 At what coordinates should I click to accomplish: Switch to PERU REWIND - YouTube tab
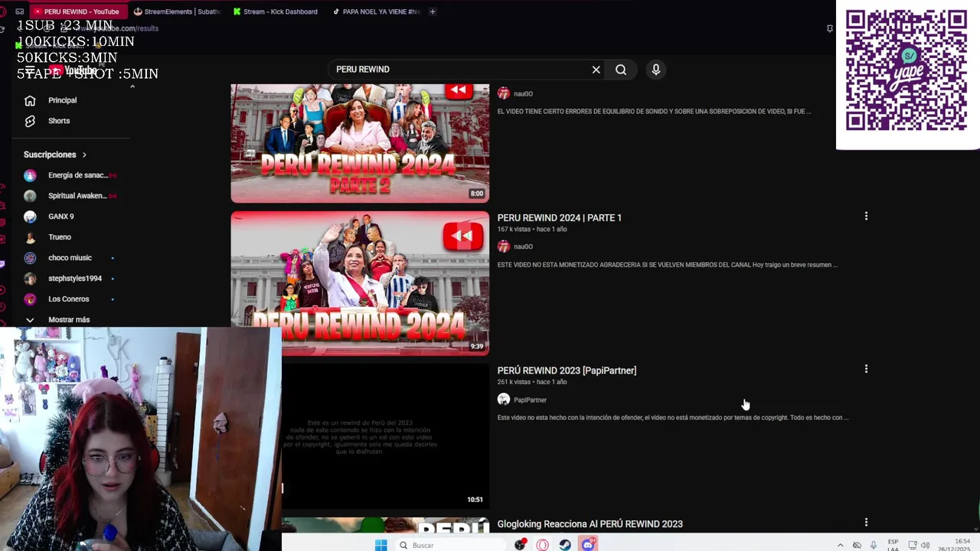(79, 11)
